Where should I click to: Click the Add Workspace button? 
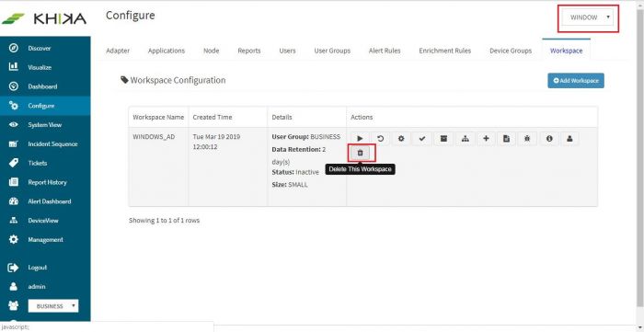(x=576, y=81)
